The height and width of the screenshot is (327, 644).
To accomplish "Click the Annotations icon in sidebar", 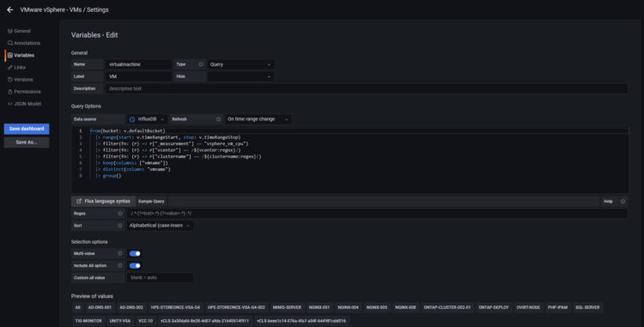I will (x=9, y=43).
